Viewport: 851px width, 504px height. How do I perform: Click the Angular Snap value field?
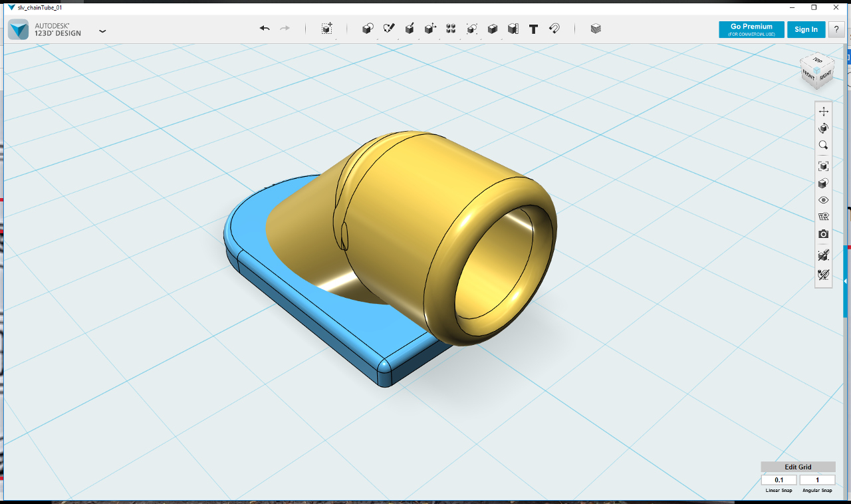coord(817,480)
